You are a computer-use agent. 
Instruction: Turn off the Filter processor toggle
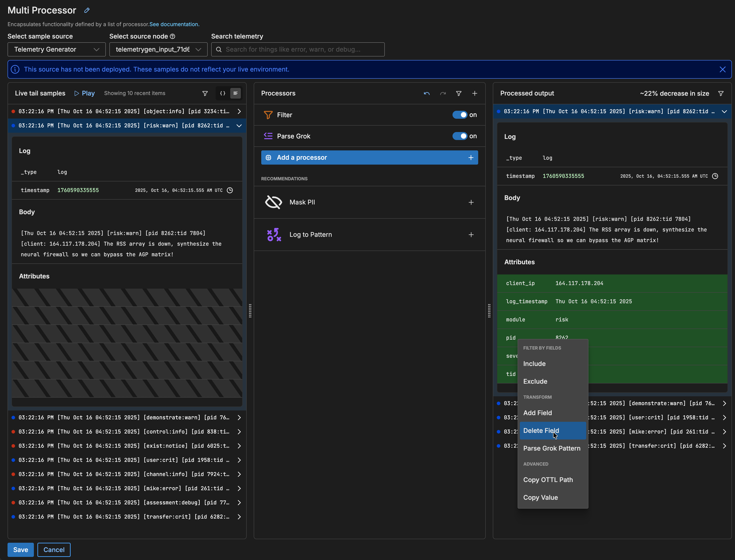(x=460, y=115)
